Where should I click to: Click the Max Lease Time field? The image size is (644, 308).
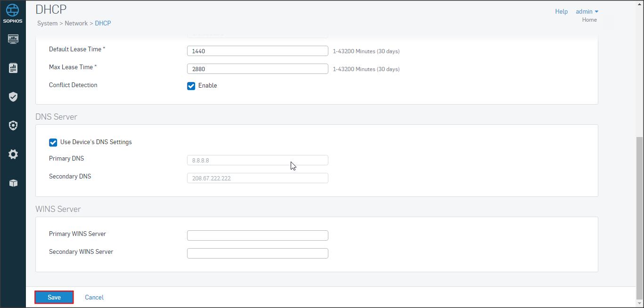click(x=257, y=69)
